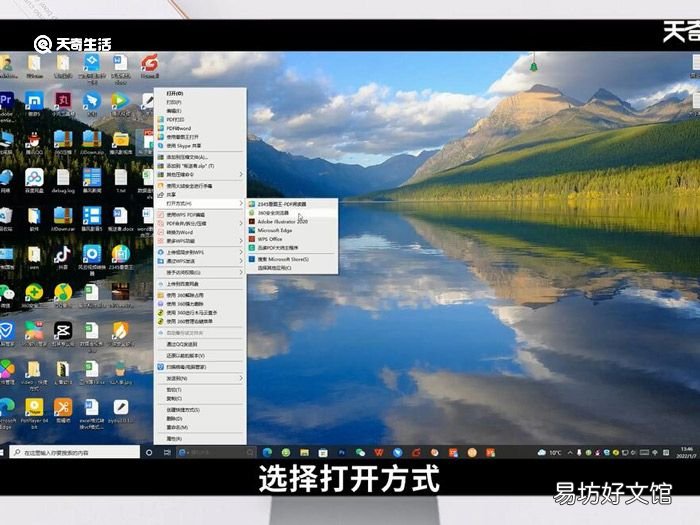Expand 其他压缩命令 submenu in context menu
Screen dimensions: 700x525
click(x=200, y=174)
